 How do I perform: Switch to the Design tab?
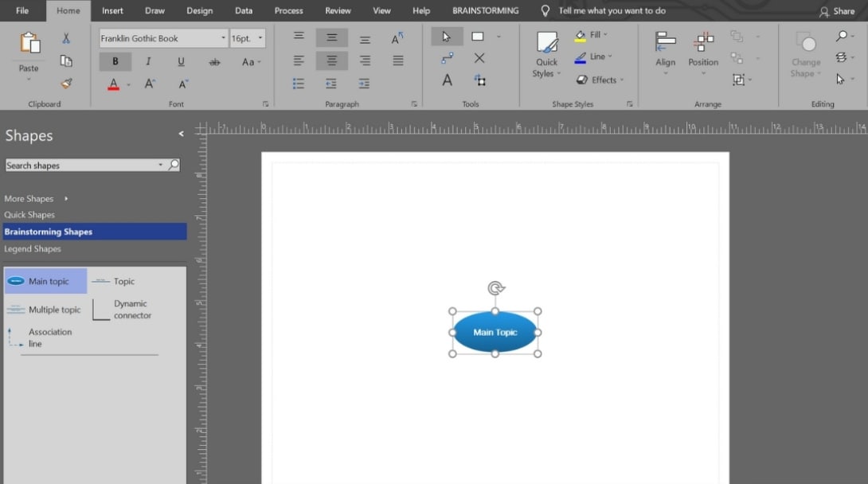pos(200,10)
